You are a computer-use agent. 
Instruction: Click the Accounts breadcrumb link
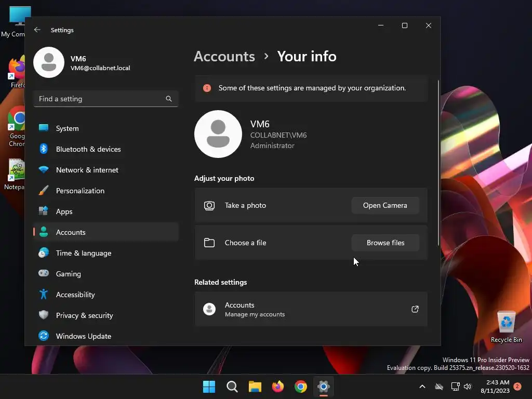tap(224, 56)
